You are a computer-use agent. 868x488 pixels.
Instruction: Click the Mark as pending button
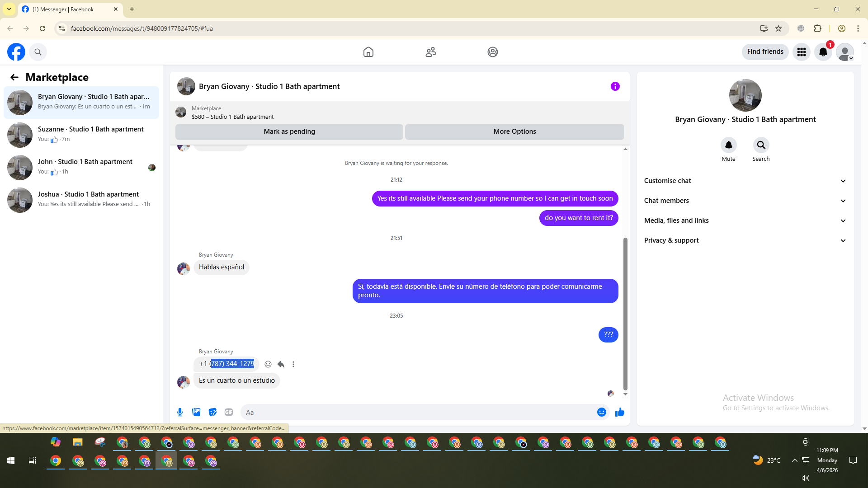pos(289,131)
